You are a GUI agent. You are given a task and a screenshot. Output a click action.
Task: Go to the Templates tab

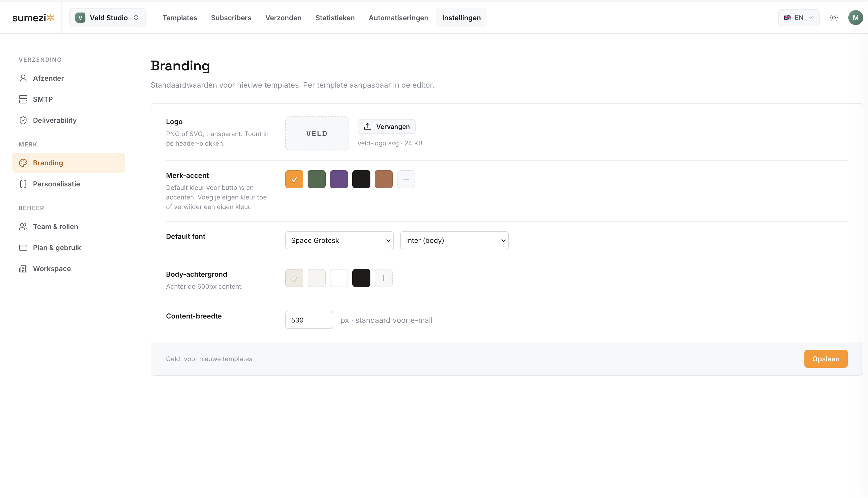[x=180, y=18]
